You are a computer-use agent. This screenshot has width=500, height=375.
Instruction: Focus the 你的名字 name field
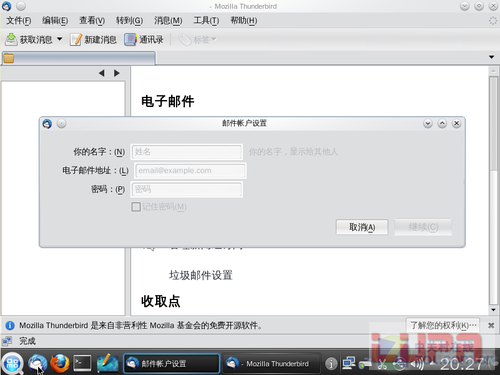[x=187, y=152]
